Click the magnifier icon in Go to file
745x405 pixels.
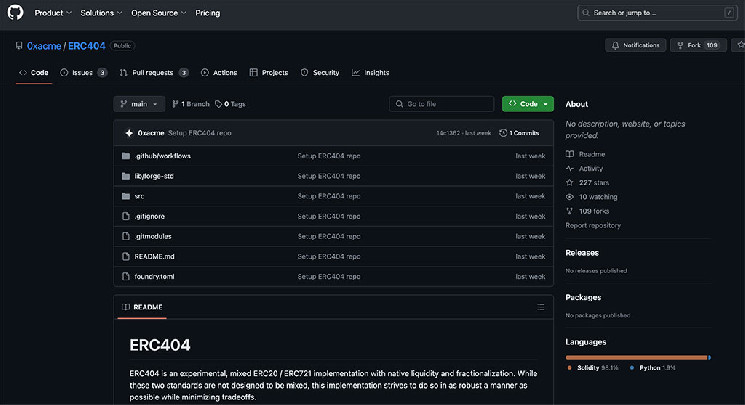point(399,104)
